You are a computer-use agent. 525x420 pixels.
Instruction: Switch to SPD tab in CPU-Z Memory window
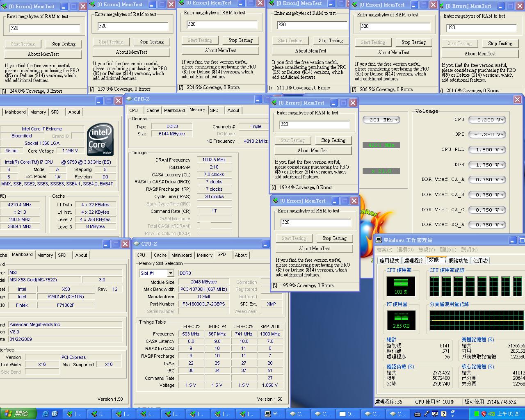pyautogui.click(x=214, y=110)
